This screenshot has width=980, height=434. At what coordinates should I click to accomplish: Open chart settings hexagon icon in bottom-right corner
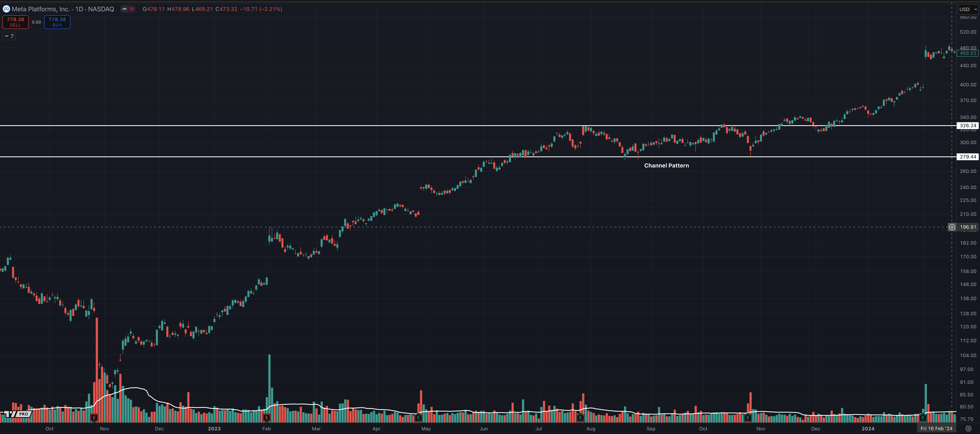pos(968,429)
